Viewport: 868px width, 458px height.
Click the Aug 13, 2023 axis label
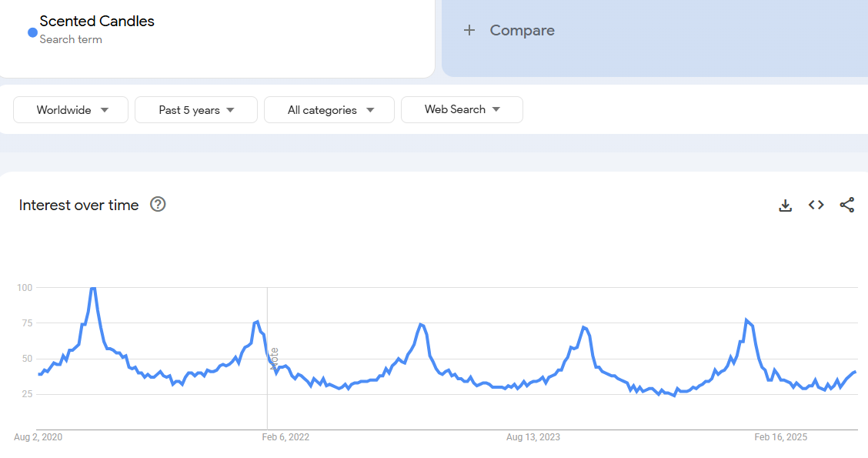pyautogui.click(x=533, y=437)
